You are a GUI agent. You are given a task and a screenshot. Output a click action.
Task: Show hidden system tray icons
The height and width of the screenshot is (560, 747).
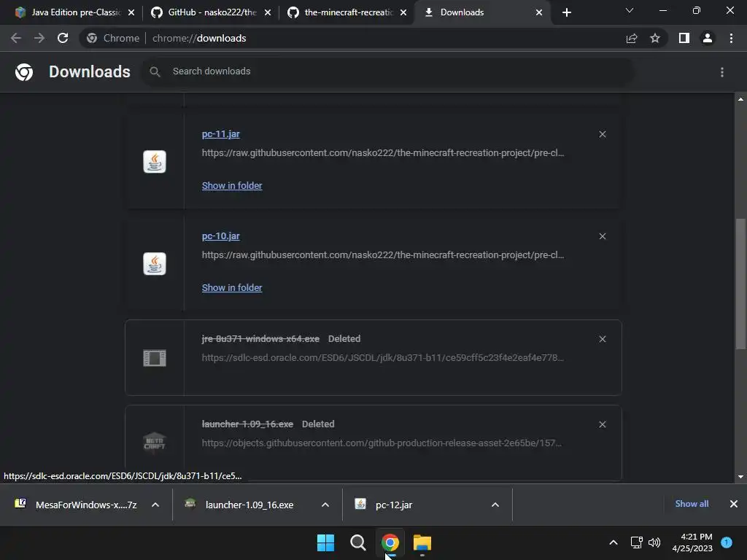click(614, 542)
